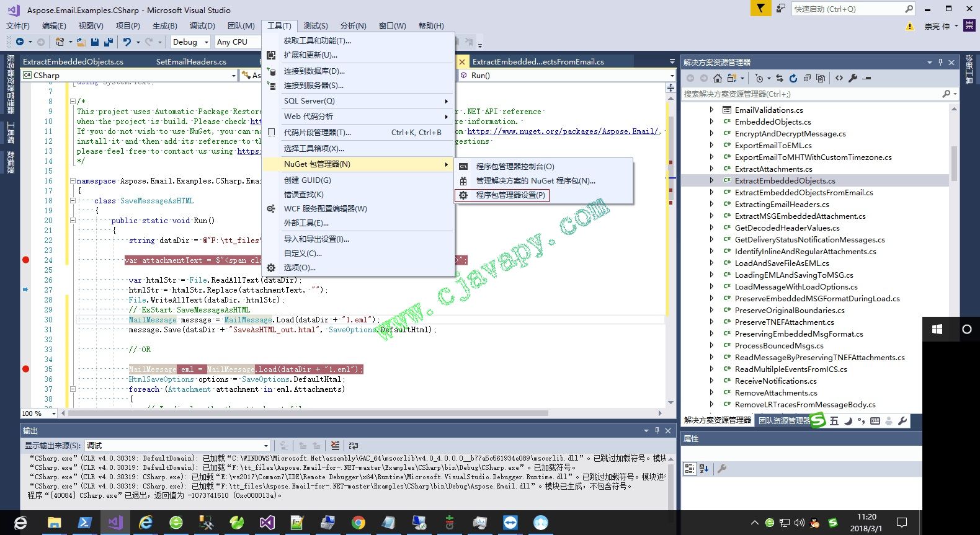Open Properties wrench in Solution Explorer toolbar
Screen dimensions: 980x535
click(853, 78)
